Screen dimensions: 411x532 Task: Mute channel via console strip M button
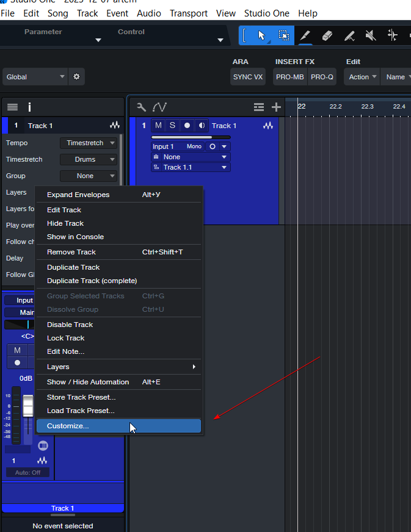pos(17,350)
